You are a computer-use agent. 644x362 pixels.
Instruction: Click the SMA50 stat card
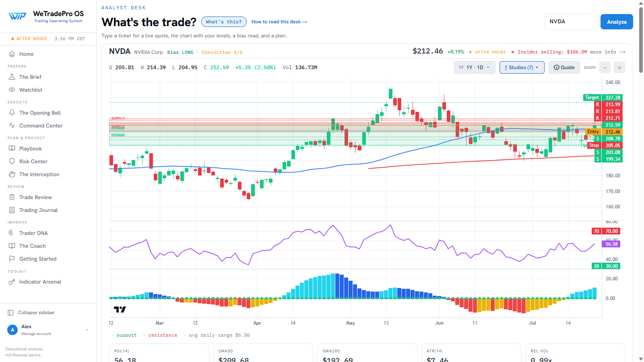pyautogui.click(x=263, y=353)
